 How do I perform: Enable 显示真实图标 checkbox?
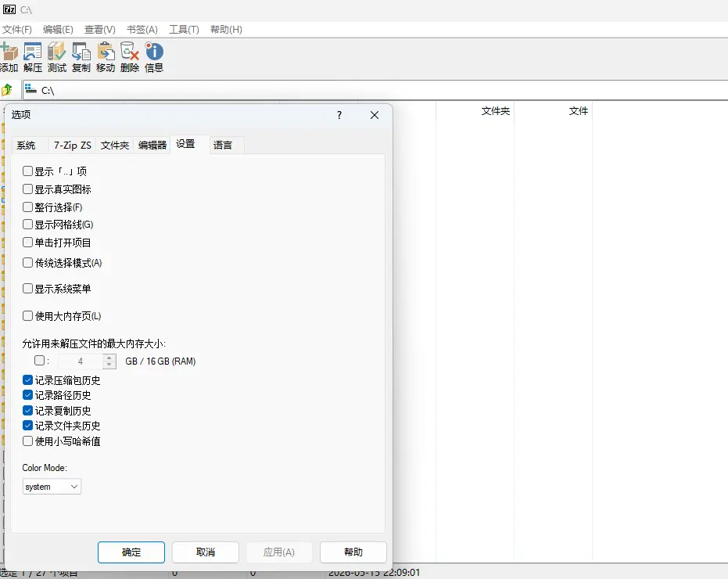(x=27, y=189)
